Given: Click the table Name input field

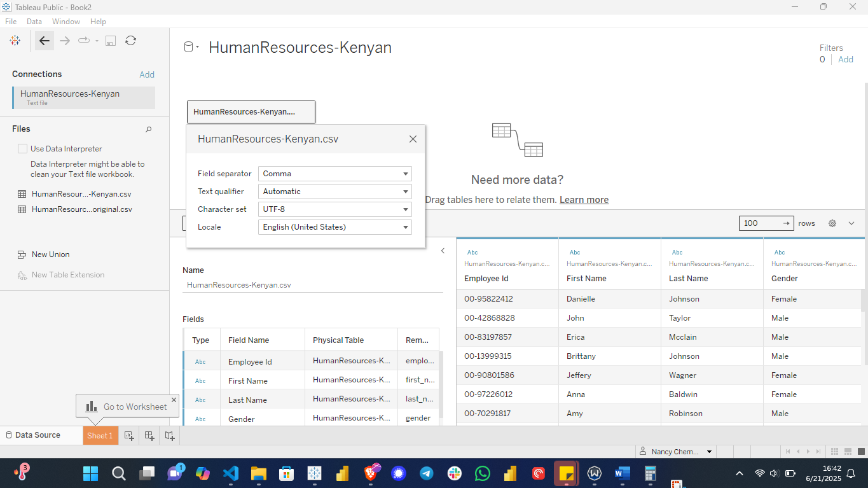Looking at the screenshot, I should click(x=313, y=285).
